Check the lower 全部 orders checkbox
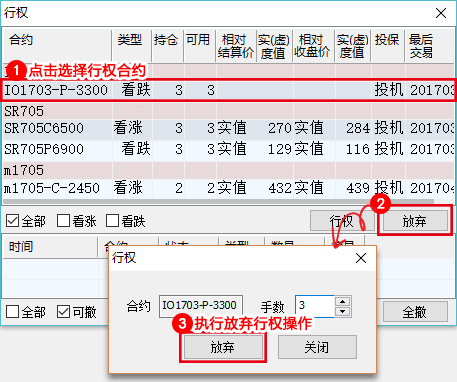This screenshot has height=382, width=457. tap(12, 312)
